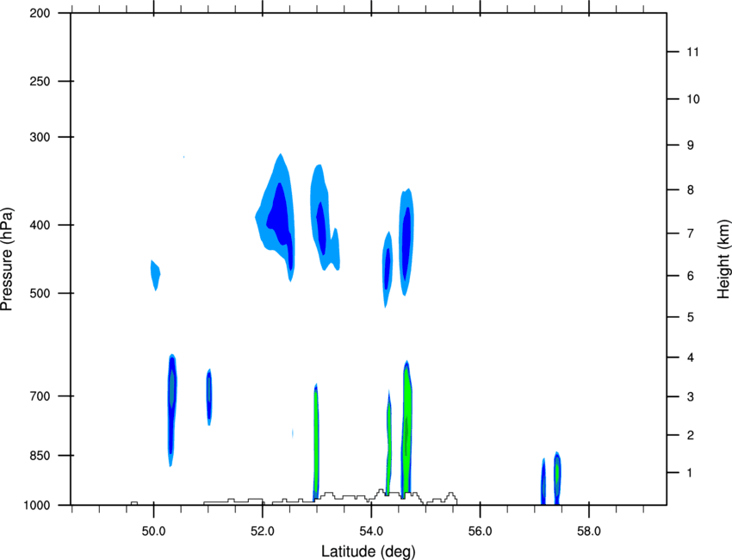The width and height of the screenshot is (732, 560).
Task: Click the 200 hPa pressure tick label
Action: (40, 13)
